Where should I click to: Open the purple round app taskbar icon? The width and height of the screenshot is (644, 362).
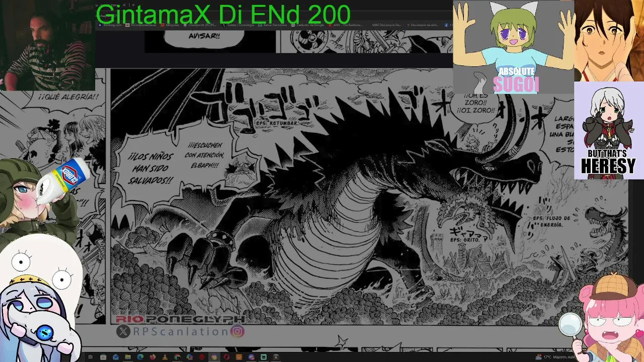pyautogui.click(x=252, y=357)
